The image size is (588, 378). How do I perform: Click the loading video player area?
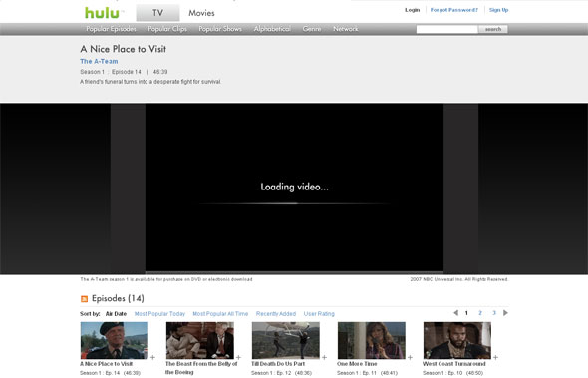coord(294,188)
